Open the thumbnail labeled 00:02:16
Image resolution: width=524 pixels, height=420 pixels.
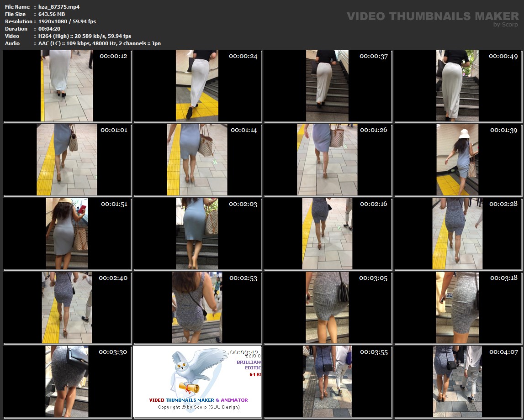pyautogui.click(x=328, y=234)
